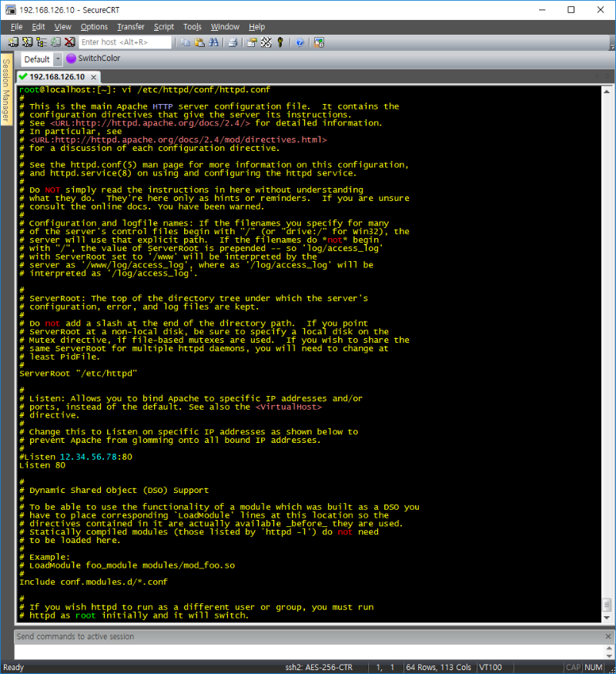
Task: Expand the Default button bar dropdown
Action: coord(57,59)
